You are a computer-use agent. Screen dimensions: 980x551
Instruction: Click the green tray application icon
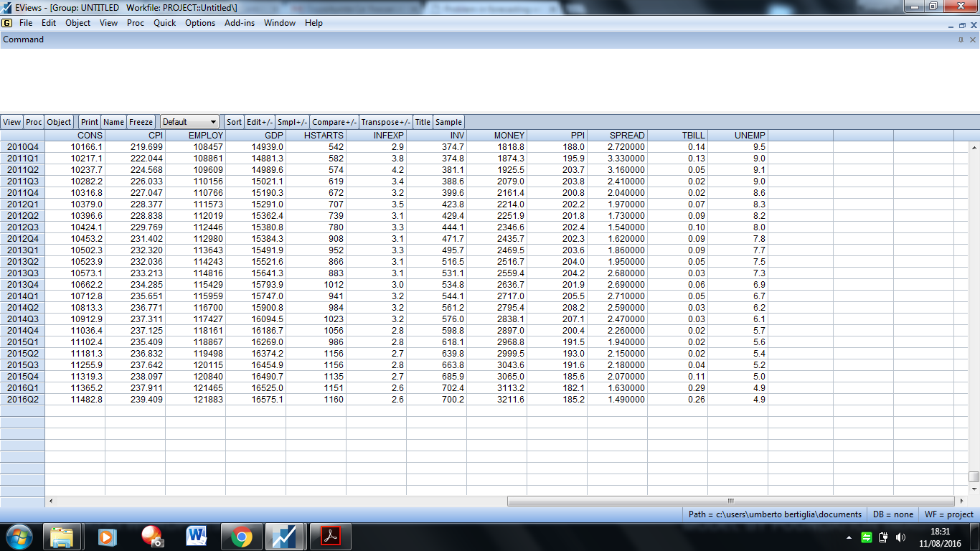867,537
